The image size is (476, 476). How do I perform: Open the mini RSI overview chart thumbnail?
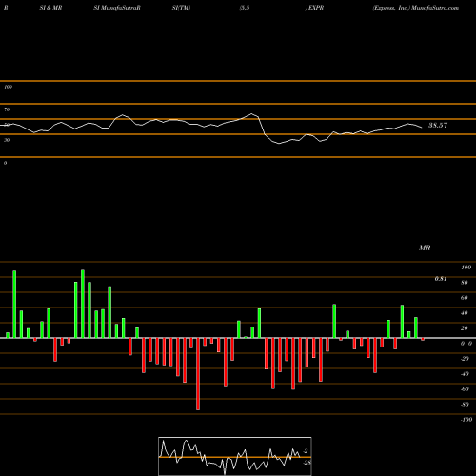point(235,456)
